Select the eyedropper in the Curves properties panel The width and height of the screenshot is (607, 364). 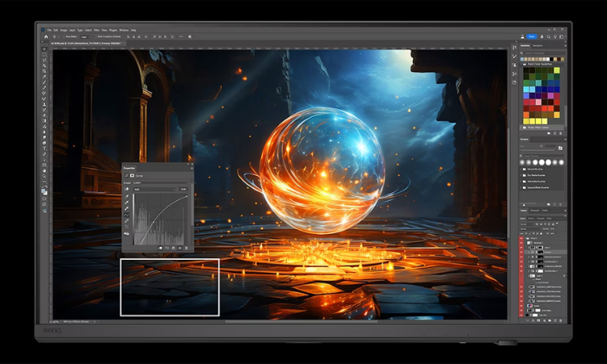point(127,198)
